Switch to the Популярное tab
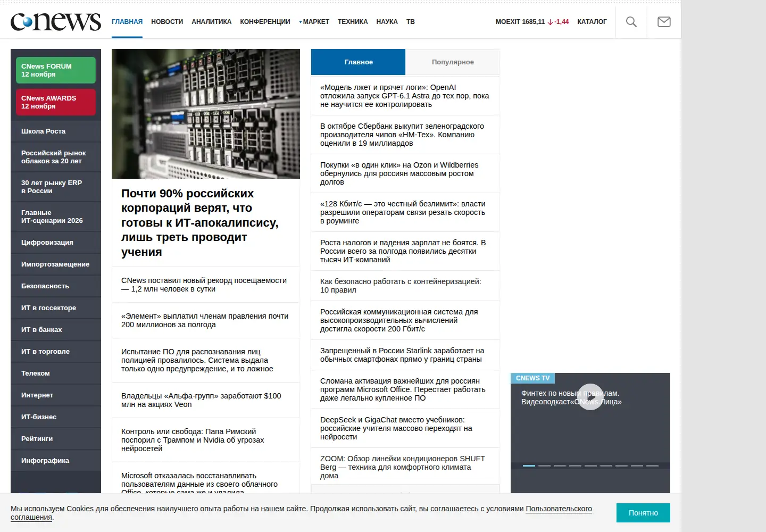This screenshot has width=766, height=532. 453,62
